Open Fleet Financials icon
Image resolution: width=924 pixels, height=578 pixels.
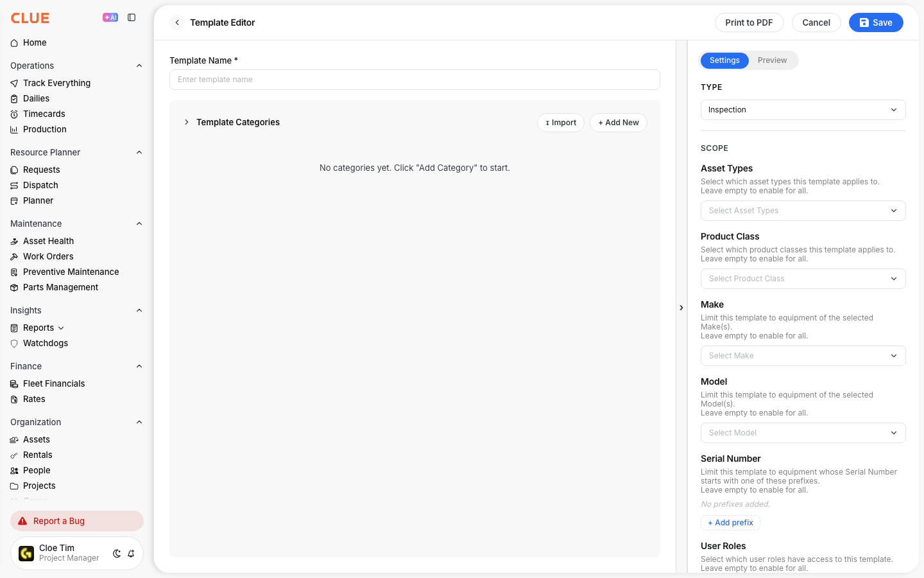coord(14,384)
